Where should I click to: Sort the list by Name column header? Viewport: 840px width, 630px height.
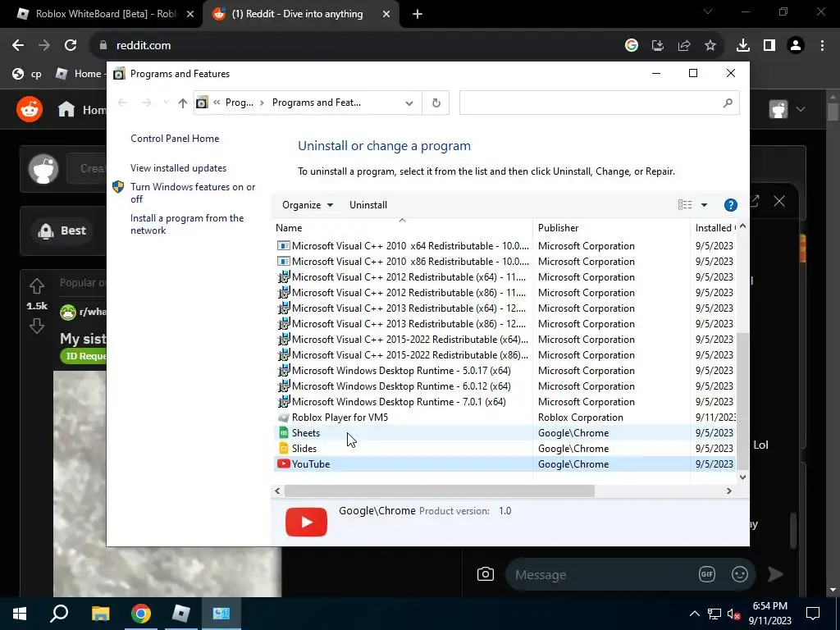pos(402,228)
